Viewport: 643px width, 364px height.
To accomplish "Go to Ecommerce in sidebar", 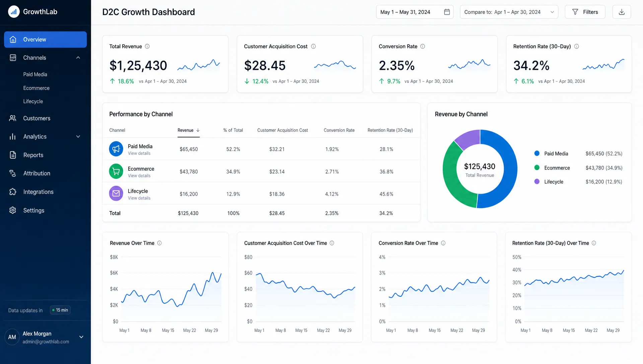I will tap(36, 88).
